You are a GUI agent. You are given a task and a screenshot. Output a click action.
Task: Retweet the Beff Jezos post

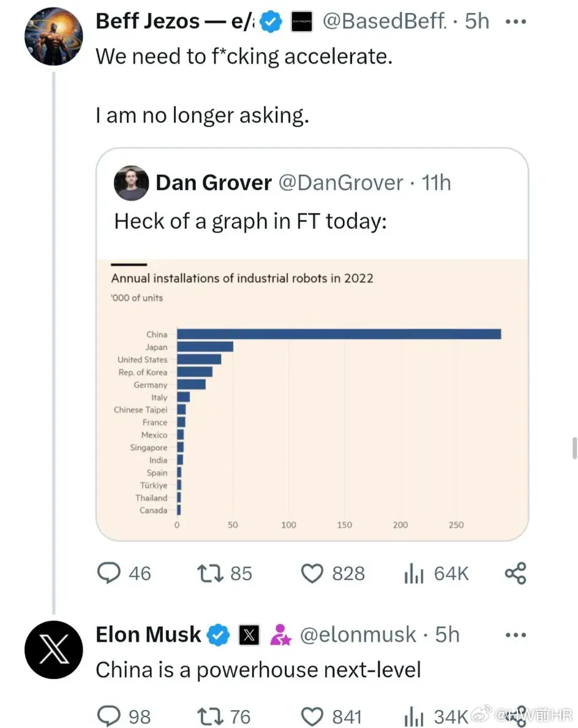(x=211, y=573)
